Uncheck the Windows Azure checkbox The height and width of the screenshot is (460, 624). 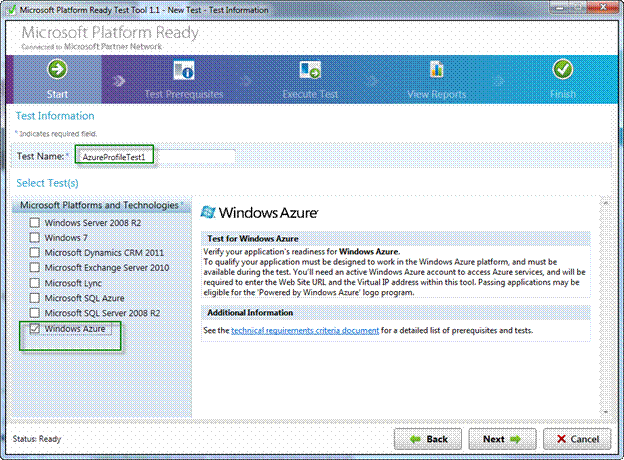point(35,328)
